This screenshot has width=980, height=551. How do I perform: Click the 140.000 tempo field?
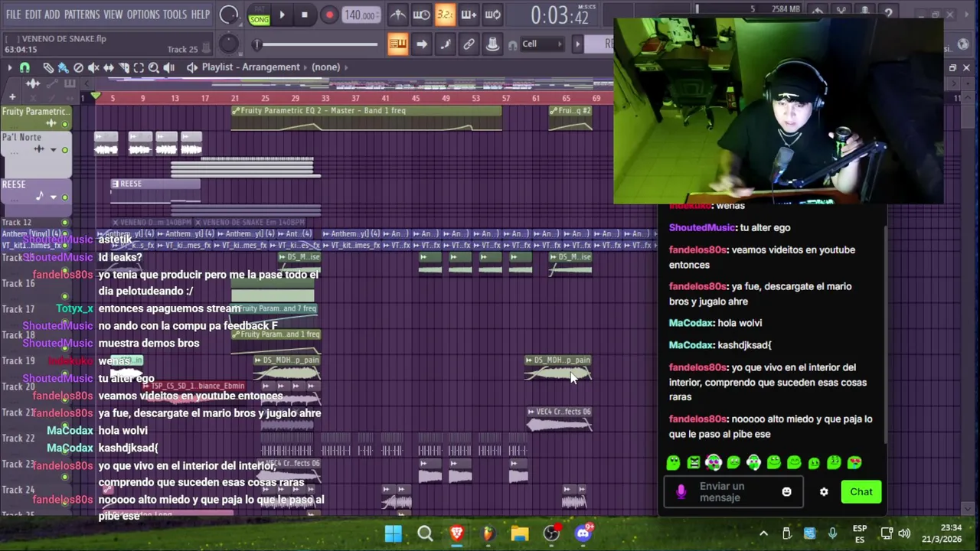(360, 15)
